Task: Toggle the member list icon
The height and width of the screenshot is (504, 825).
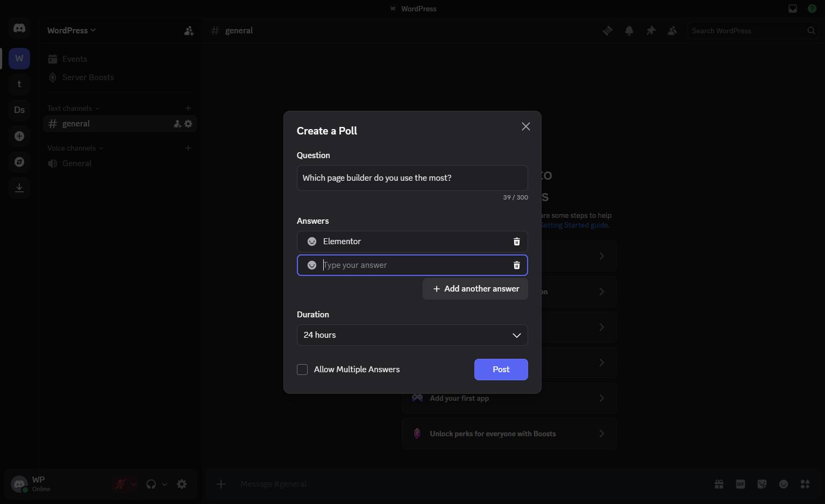Action: [672, 31]
